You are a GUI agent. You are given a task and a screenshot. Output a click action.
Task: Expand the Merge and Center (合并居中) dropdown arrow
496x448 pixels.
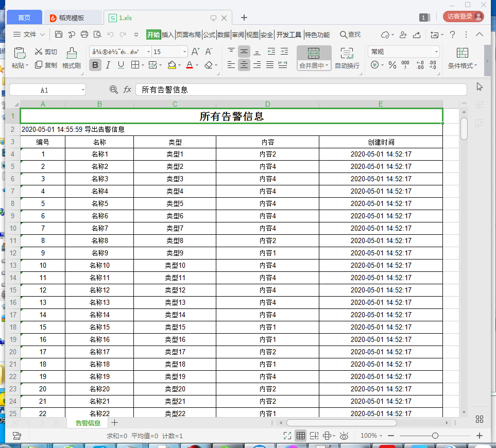pyautogui.click(x=327, y=65)
